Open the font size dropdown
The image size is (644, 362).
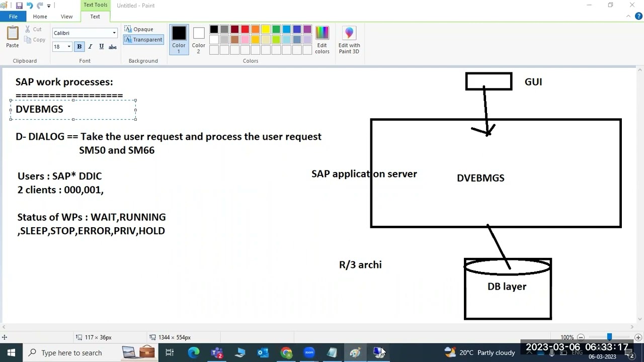pos(69,47)
